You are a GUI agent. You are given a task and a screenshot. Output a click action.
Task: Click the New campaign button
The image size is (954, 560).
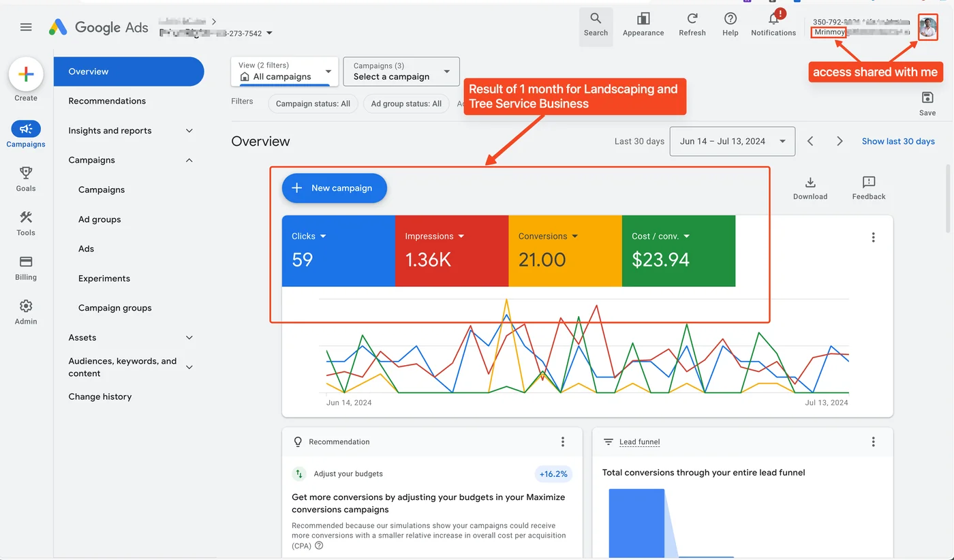[334, 187]
